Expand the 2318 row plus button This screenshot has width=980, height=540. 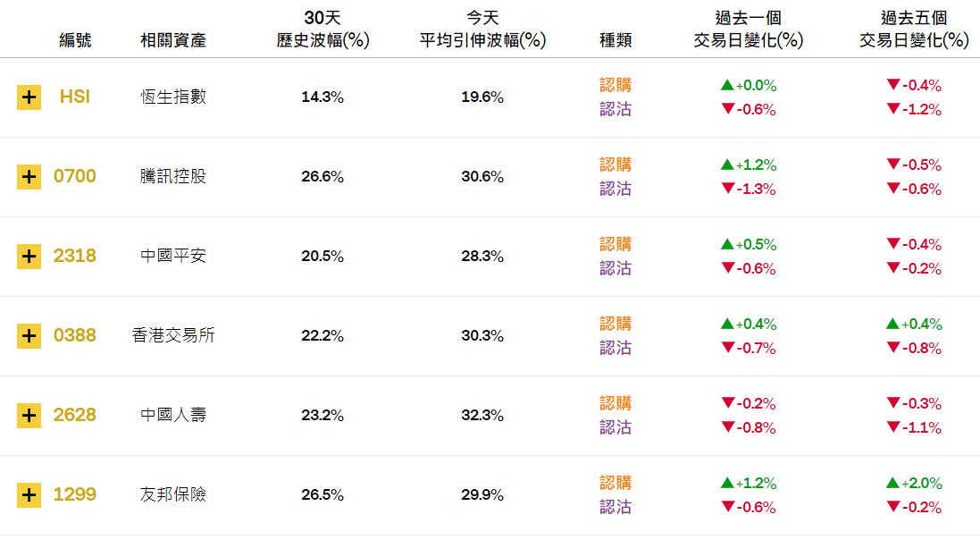click(29, 256)
